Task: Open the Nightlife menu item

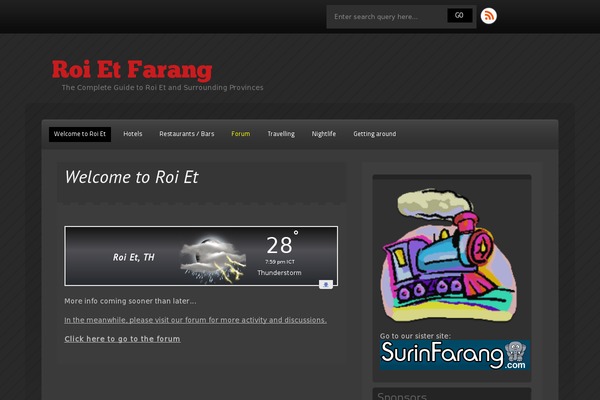Action: [324, 134]
